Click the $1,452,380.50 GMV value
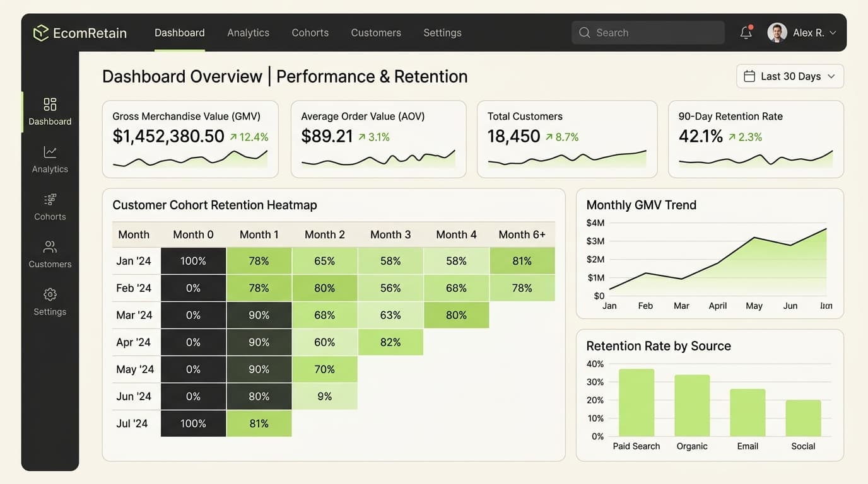868x484 pixels. [x=168, y=136]
